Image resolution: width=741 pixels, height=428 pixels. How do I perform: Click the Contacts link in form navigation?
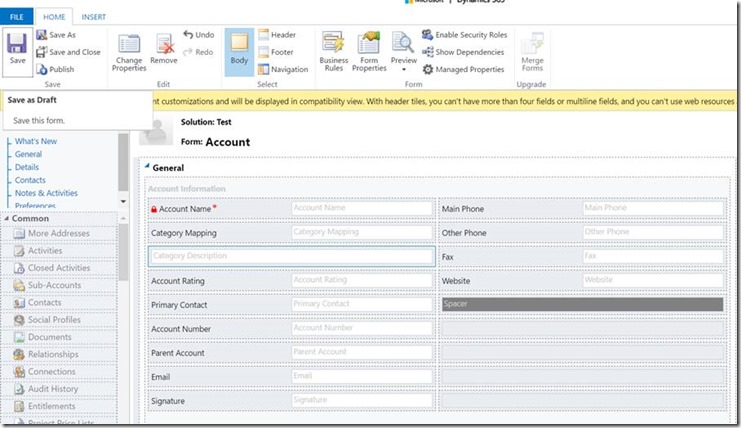[x=30, y=180]
